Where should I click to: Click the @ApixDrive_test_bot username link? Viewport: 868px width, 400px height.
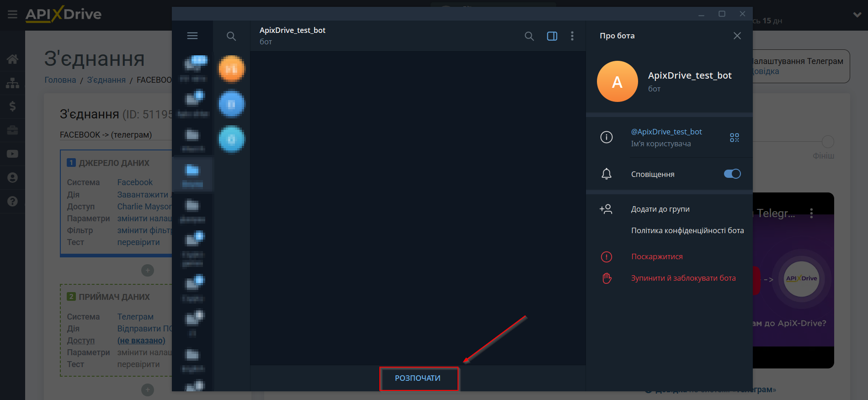click(666, 132)
